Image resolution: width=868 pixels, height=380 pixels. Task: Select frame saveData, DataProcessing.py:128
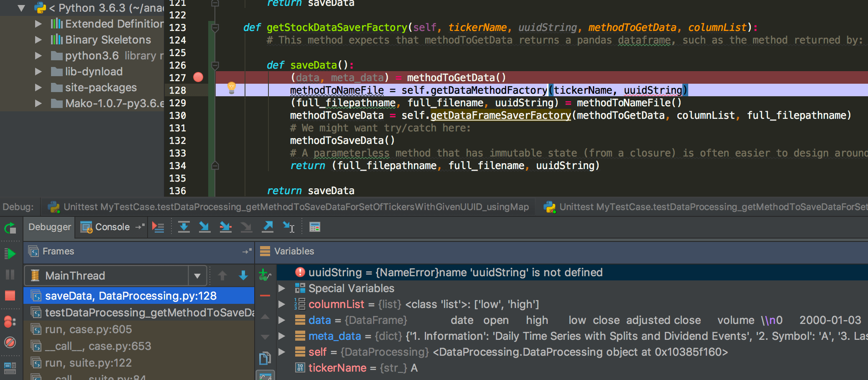pyautogui.click(x=139, y=296)
